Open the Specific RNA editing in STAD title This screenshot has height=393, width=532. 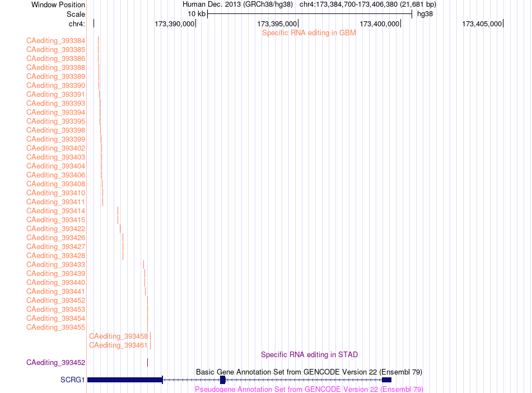click(309, 355)
